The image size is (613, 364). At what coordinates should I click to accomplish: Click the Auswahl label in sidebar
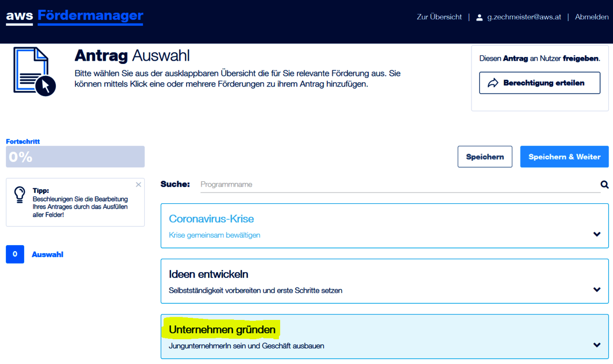47,254
